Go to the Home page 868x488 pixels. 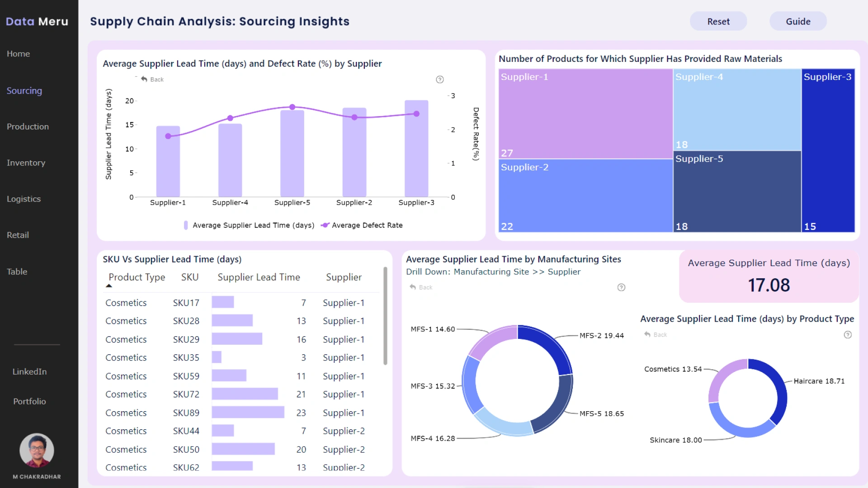pos(18,54)
